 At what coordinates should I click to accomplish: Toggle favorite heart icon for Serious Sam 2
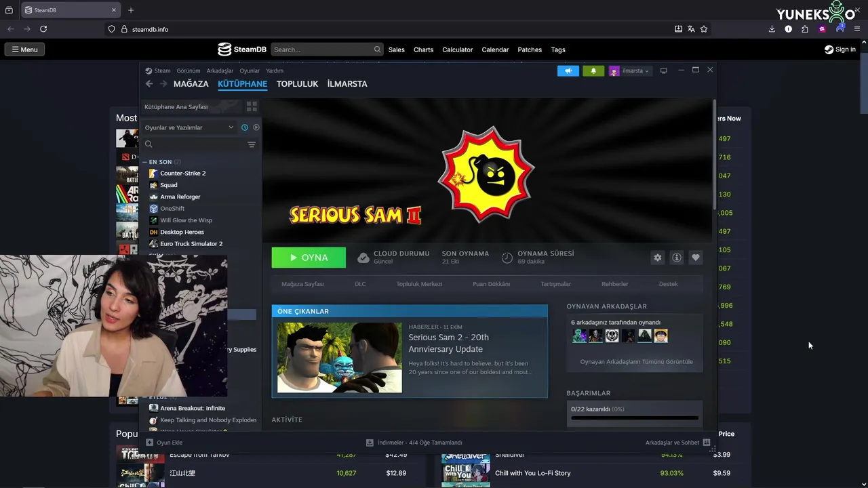pos(695,258)
